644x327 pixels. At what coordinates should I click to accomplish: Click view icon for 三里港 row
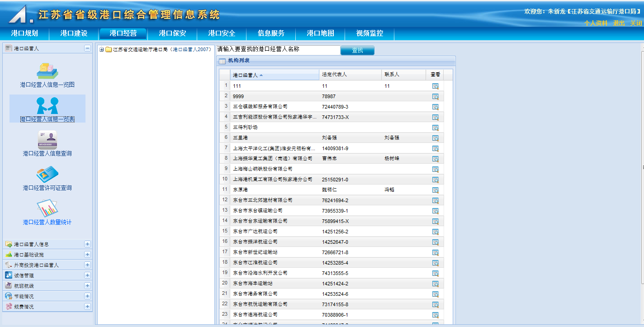coord(435,138)
